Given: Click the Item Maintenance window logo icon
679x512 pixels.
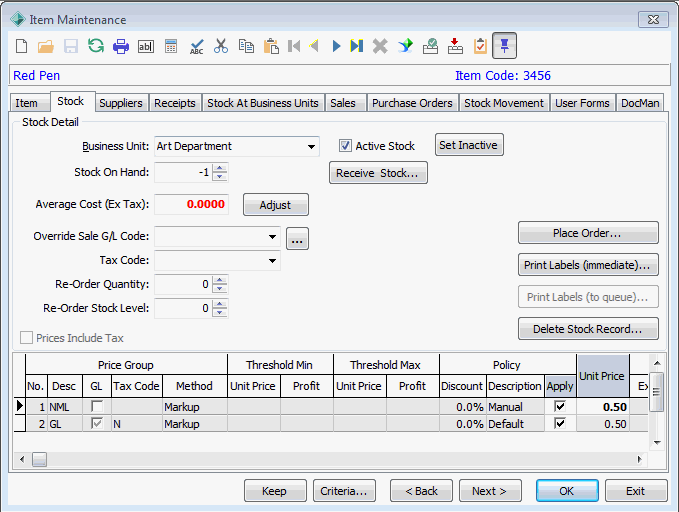Looking at the screenshot, I should [x=18, y=19].
